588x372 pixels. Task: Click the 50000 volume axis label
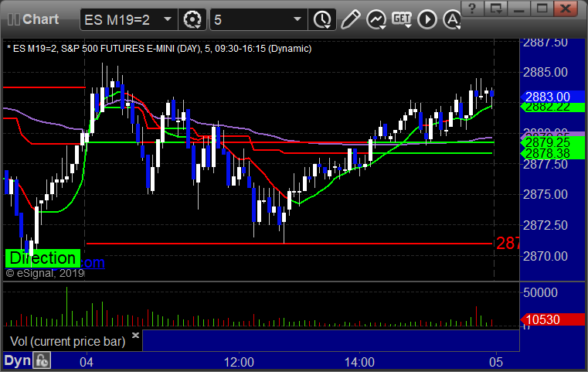coord(540,292)
